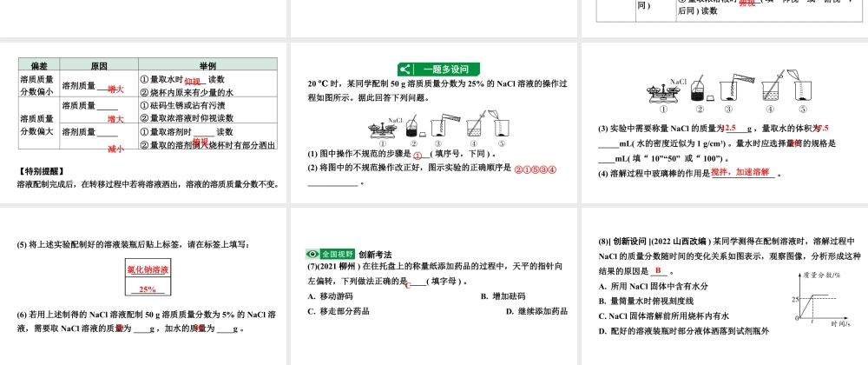Select the large reagent bottle diagram labeled ②
Image resolution: width=868 pixels, height=365 pixels.
pos(698,90)
